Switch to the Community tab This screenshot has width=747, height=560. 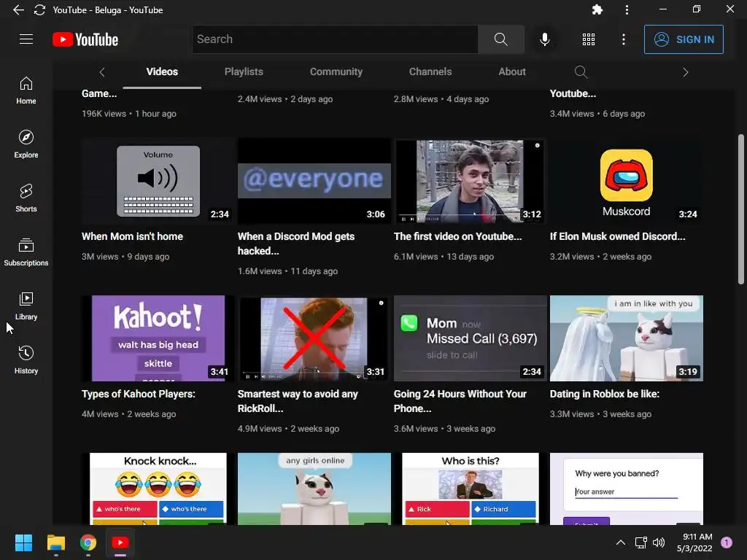point(336,72)
